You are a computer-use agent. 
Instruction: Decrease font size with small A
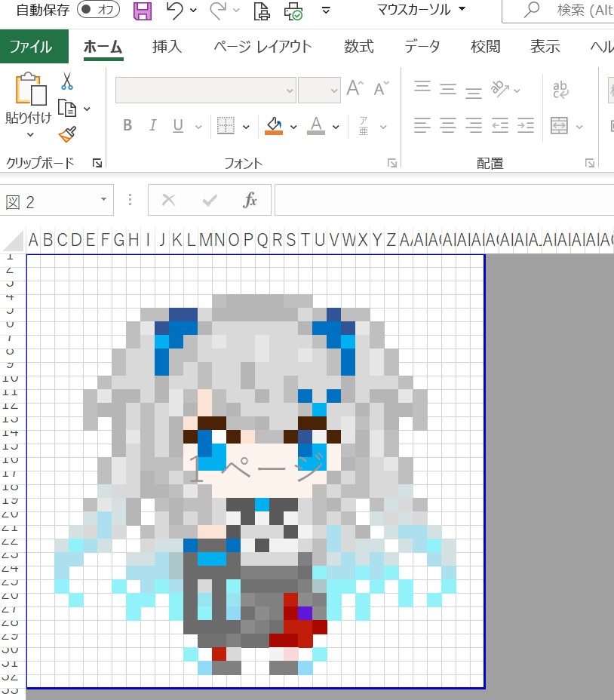tap(381, 89)
